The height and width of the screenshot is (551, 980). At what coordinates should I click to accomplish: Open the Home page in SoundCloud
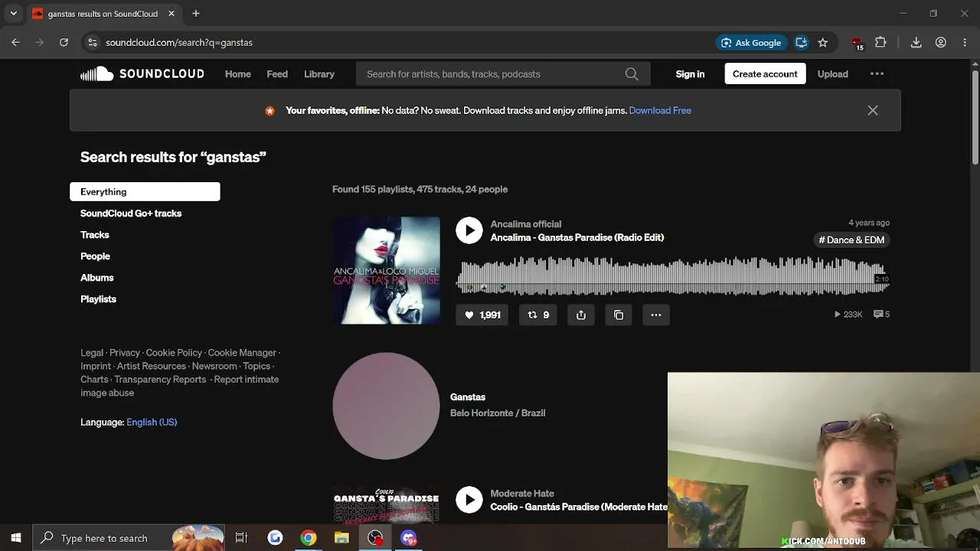pyautogui.click(x=238, y=74)
